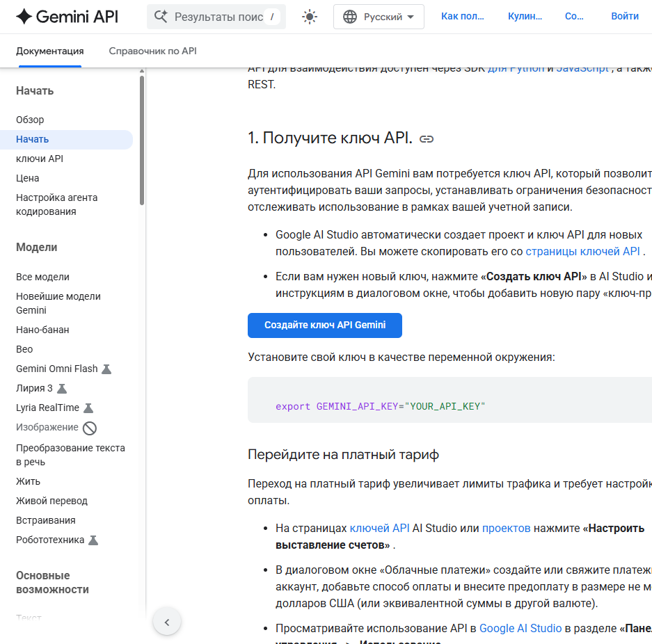Screen dimensions: 652x644
Task: Open the 'Как пол...' header link
Action: coord(463,16)
